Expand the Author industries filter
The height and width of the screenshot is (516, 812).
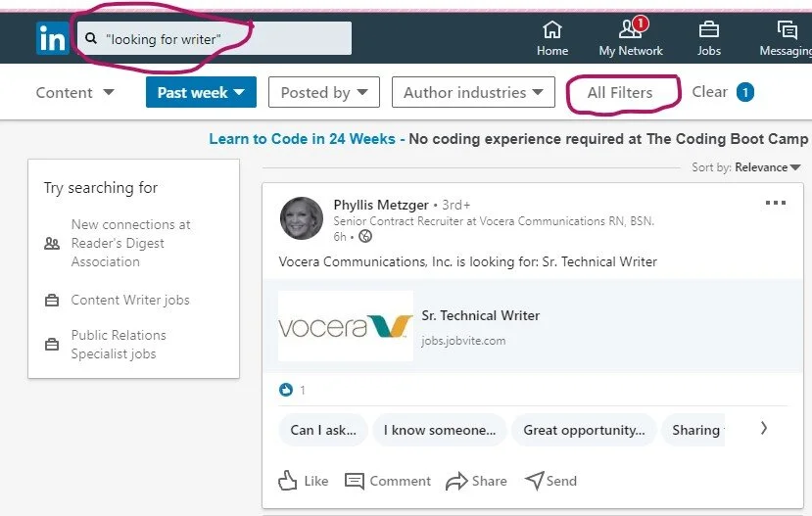tap(473, 92)
